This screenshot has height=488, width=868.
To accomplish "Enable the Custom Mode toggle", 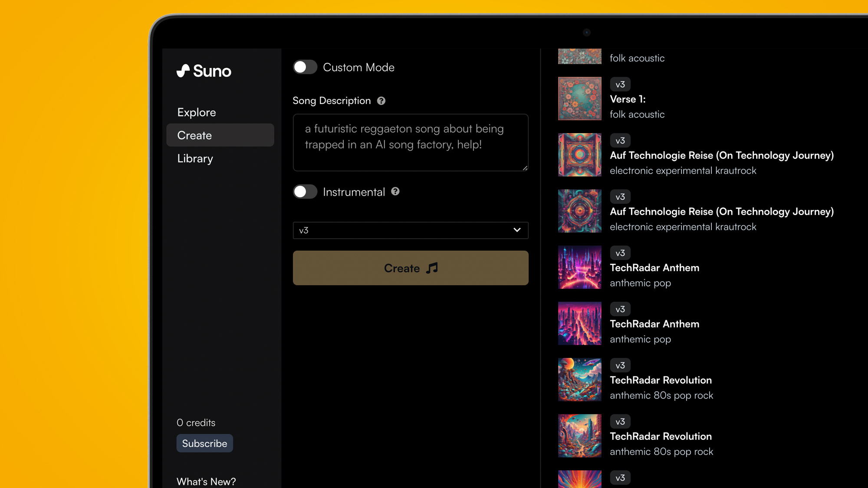I will click(x=305, y=67).
